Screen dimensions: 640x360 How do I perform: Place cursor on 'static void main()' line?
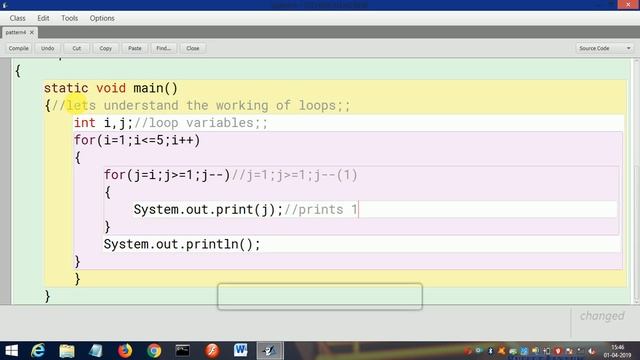(x=111, y=88)
